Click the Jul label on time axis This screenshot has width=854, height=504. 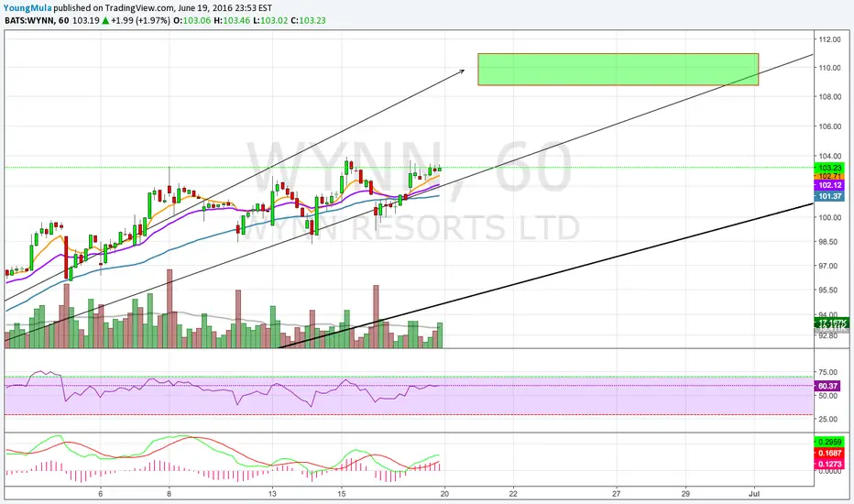pos(754,494)
